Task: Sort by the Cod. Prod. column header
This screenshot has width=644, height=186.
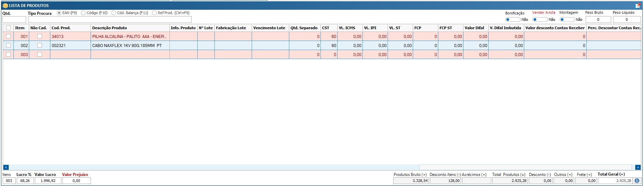Action: 70,28
